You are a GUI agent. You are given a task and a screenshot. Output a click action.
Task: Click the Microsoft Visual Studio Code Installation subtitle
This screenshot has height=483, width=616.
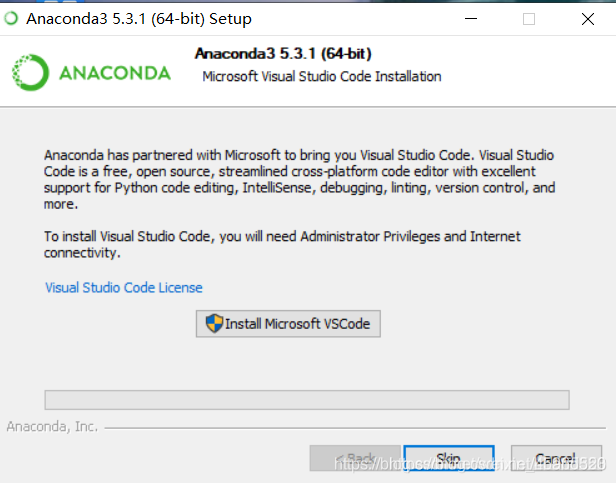[x=322, y=76]
